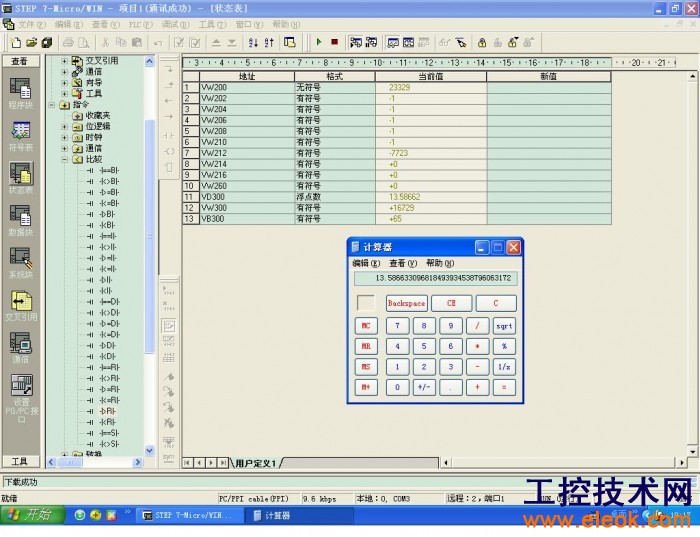Click the Windows 开始 Start button
The width and height of the screenshot is (700, 537).
pyautogui.click(x=32, y=515)
